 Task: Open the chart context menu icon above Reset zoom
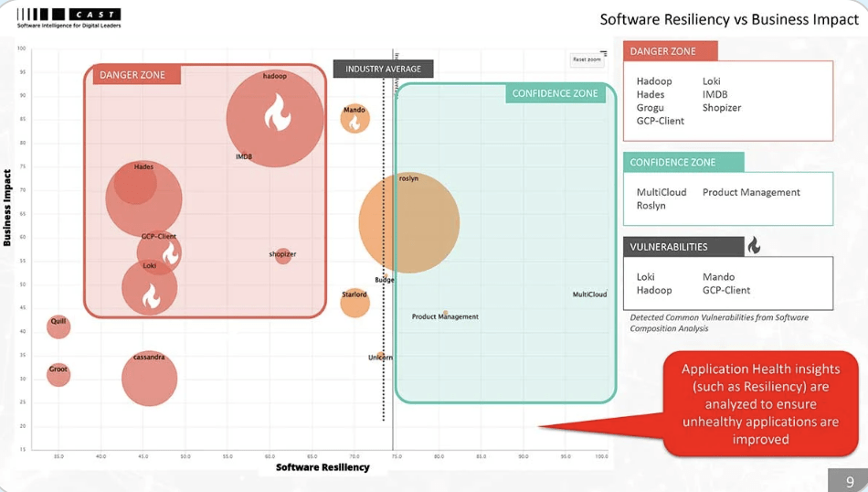[603, 53]
